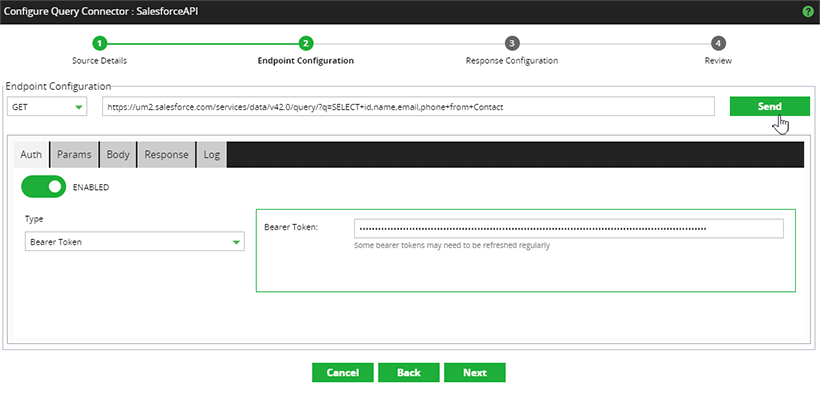
Task: Switch to the Auth tab
Action: click(x=31, y=154)
